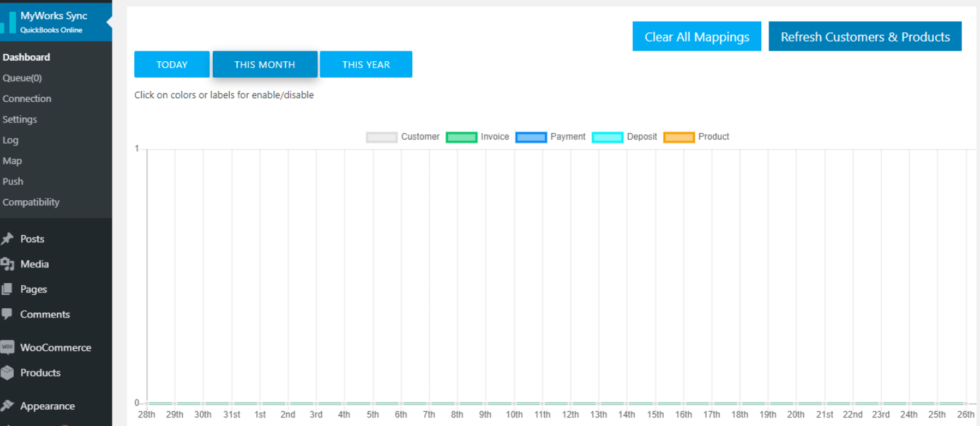
Task: Toggle the Payment series color box
Action: (531, 137)
